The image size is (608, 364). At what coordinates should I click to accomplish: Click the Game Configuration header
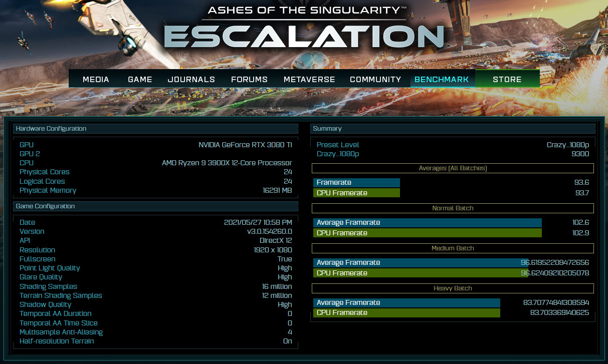pyautogui.click(x=155, y=206)
